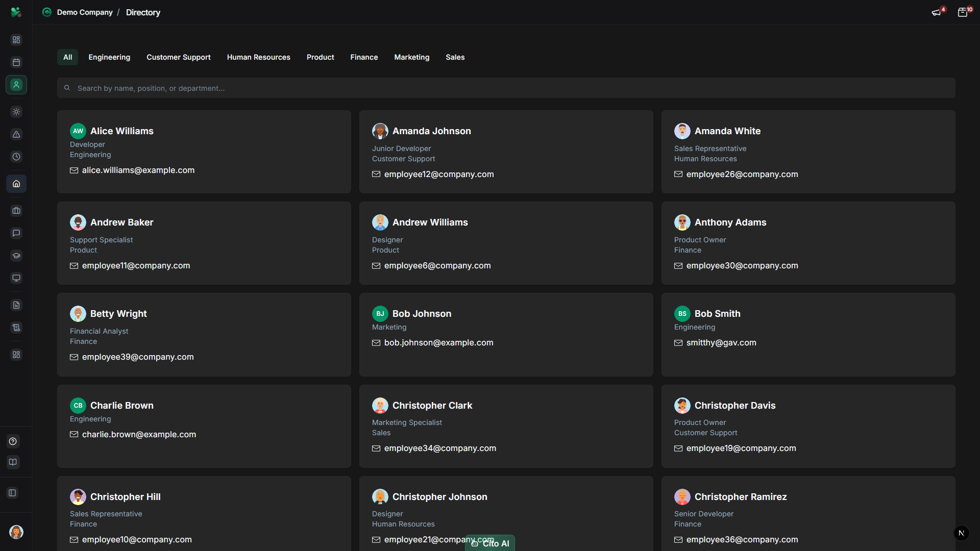Image resolution: width=980 pixels, height=551 pixels.
Task: Click the warning triangle sidebar icon
Action: tap(16, 135)
